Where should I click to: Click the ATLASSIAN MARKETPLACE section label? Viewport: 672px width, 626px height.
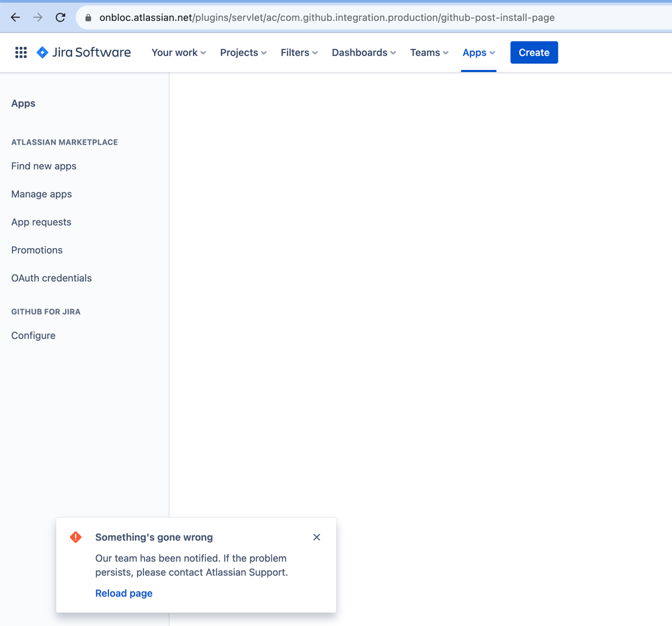(65, 143)
